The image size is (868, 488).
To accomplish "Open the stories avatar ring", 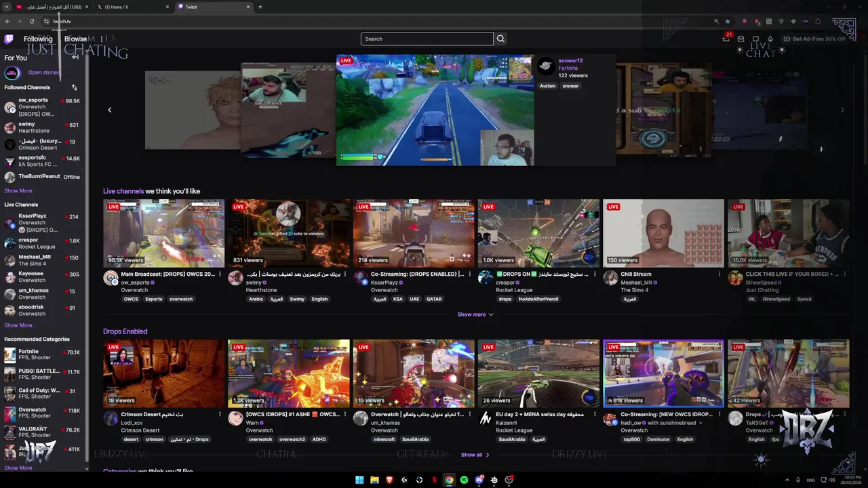I will (x=13, y=73).
